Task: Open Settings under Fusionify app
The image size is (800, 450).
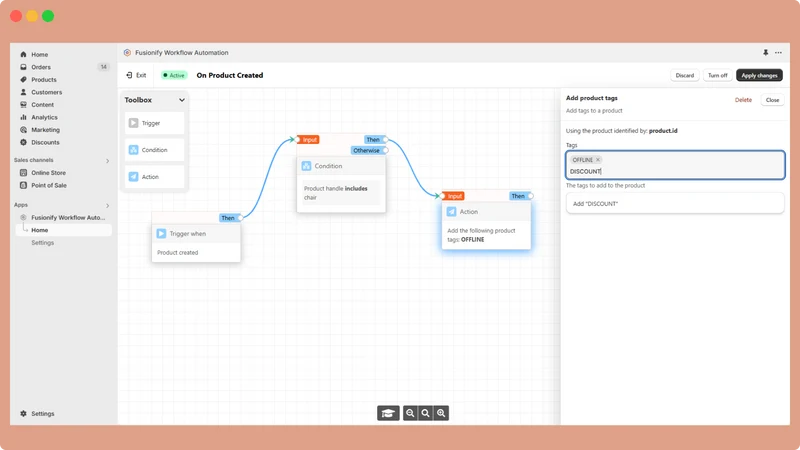Action: coord(42,243)
